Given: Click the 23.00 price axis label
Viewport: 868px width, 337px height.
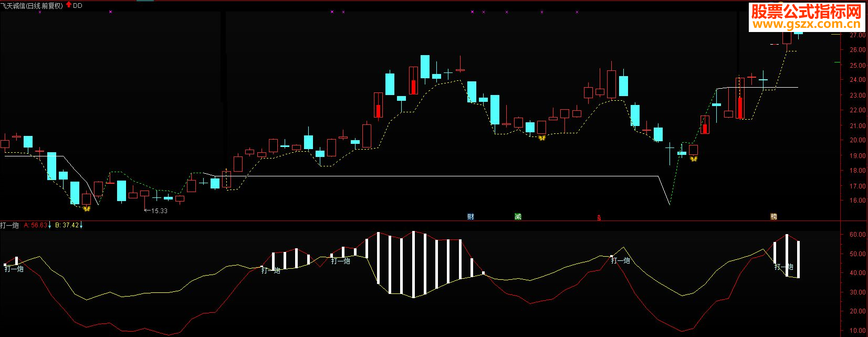Looking at the screenshot, I should pyautogui.click(x=857, y=96).
